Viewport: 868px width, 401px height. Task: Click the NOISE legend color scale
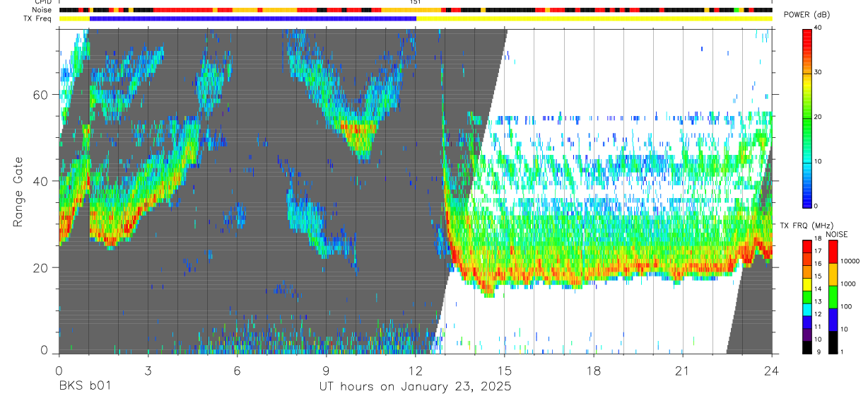(833, 297)
